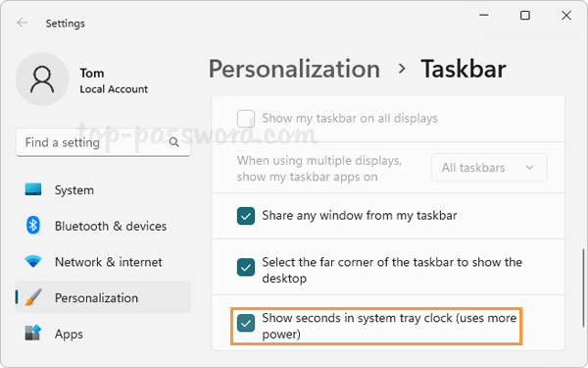Disable Show seconds in system tray clock
Viewport: 588px width, 368px height.
[x=246, y=323]
